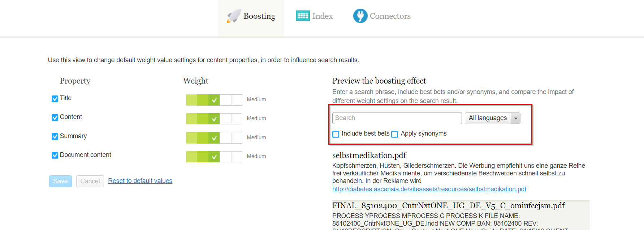Raise Document content weight one segment
The image size is (644, 230).
tap(225, 157)
